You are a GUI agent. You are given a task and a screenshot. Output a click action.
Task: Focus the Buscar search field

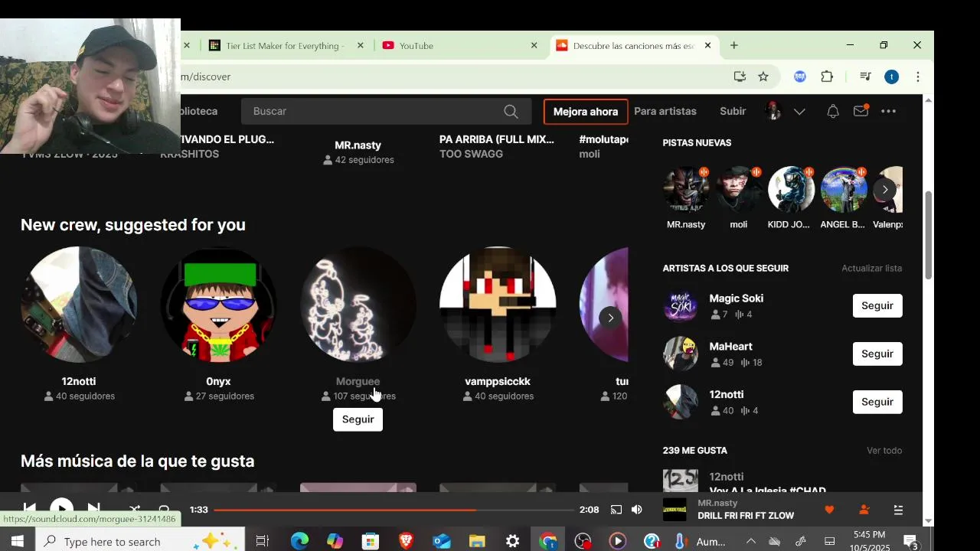(386, 112)
